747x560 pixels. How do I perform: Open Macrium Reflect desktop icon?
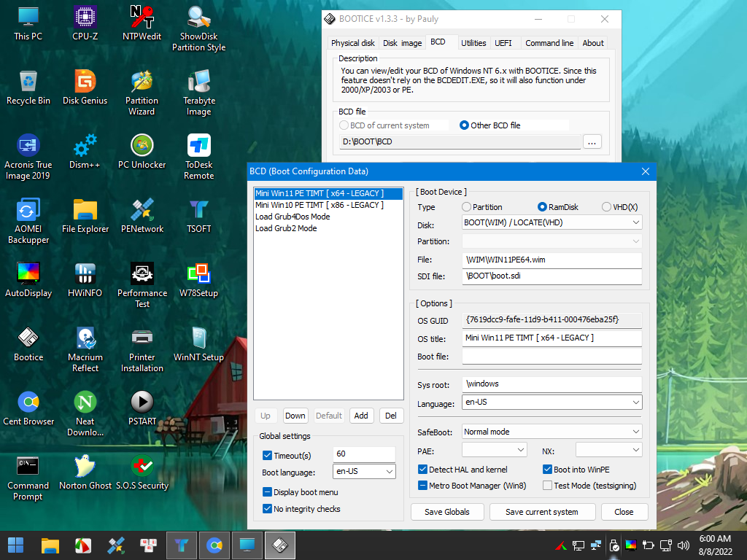pyautogui.click(x=85, y=350)
